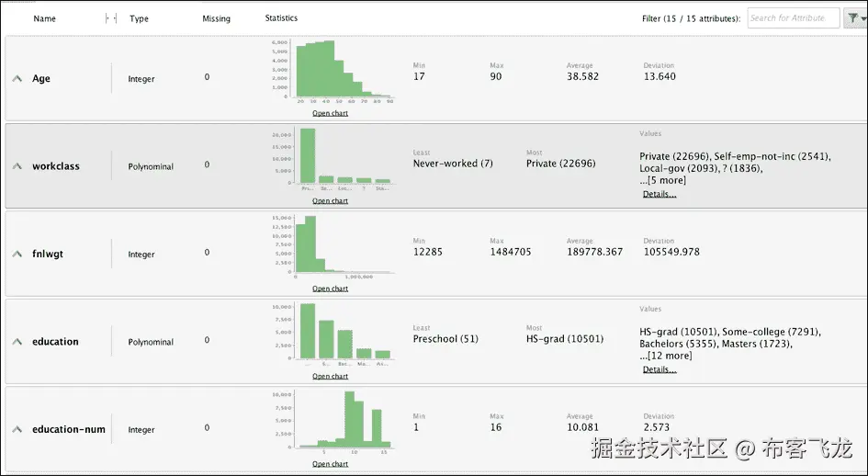Click the education-num histogram thumbnail
The height and width of the screenshot is (476, 868).
tap(333, 423)
